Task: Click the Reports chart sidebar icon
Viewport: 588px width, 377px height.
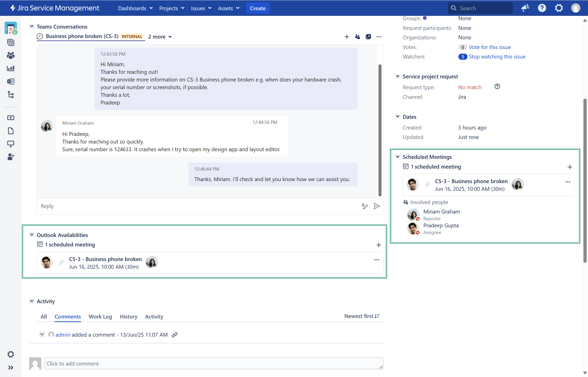Action: pos(10,68)
